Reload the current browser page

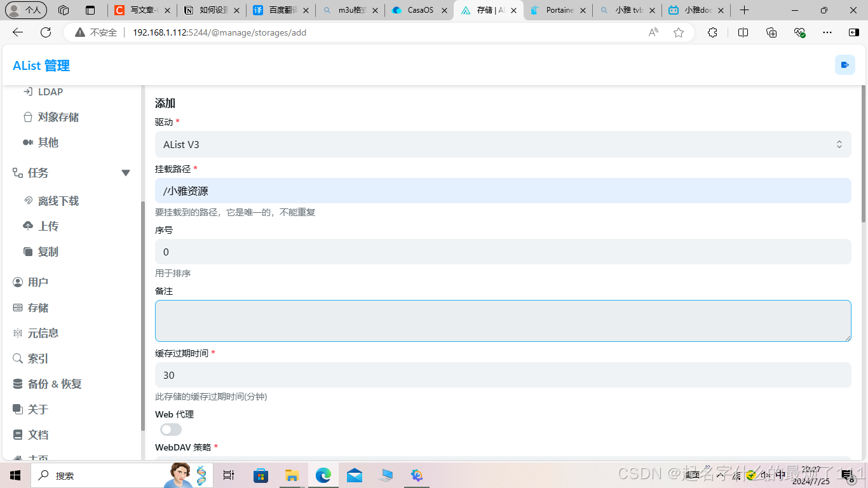coord(46,32)
